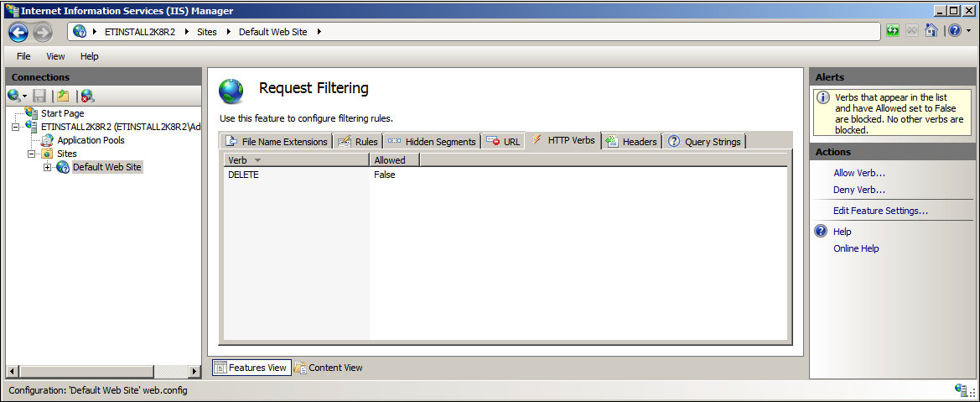Click the Edit Feature Settings... link
Screen dimensions: 980x402
pos(879,211)
